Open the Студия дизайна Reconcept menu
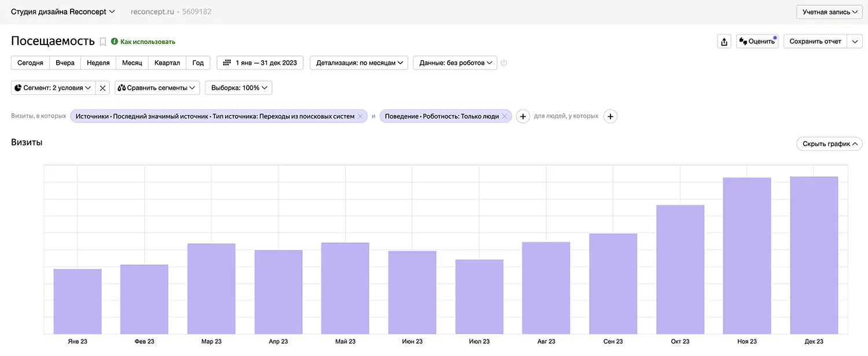The height and width of the screenshot is (356, 868). [x=62, y=12]
